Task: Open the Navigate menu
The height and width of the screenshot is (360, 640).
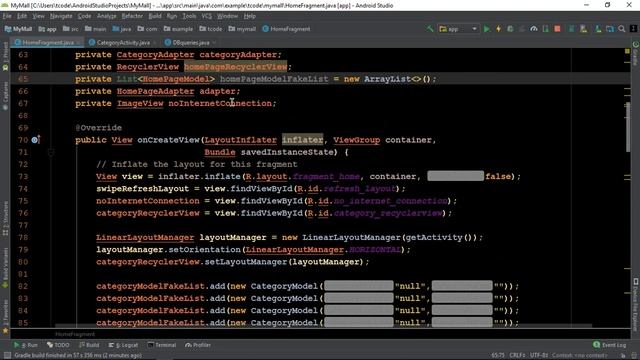Action: coord(61,16)
